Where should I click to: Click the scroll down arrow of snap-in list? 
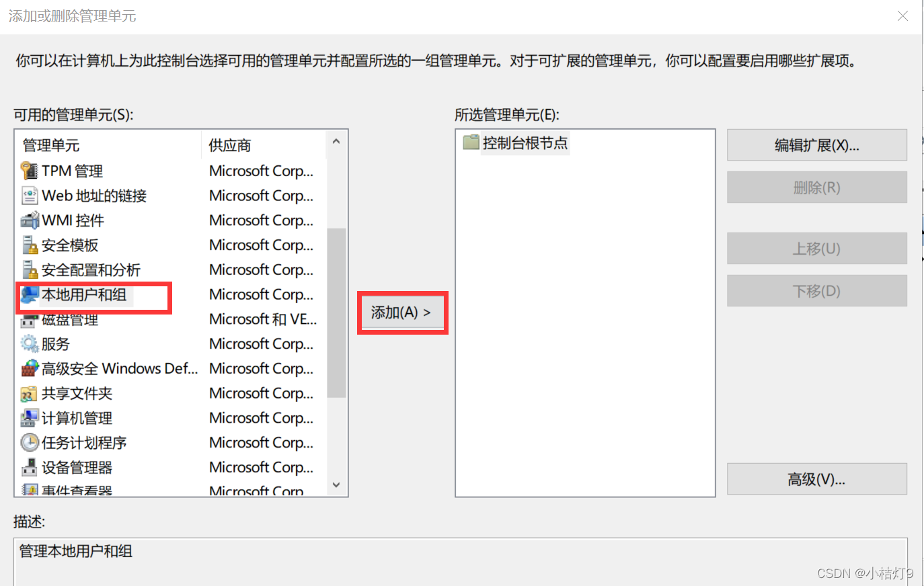[336, 485]
